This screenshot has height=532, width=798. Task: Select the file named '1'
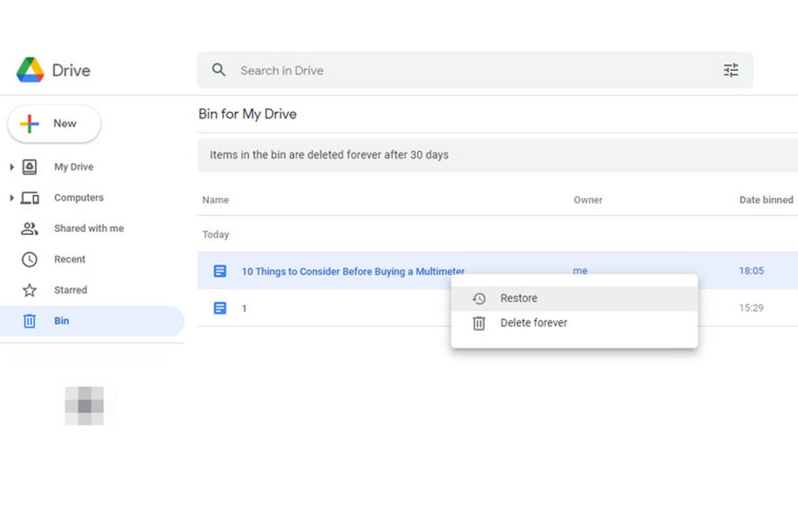tap(244, 308)
